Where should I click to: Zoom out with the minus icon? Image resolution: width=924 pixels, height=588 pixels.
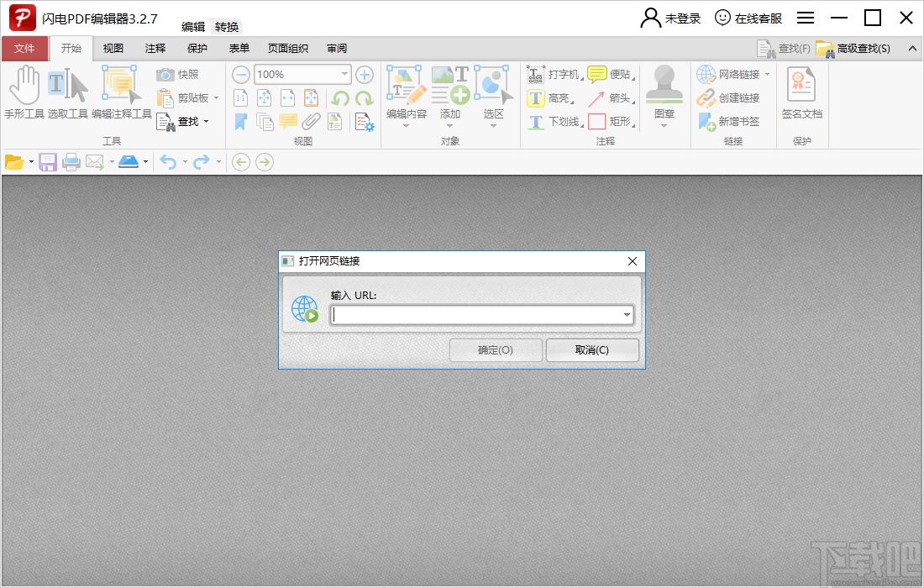click(x=240, y=74)
